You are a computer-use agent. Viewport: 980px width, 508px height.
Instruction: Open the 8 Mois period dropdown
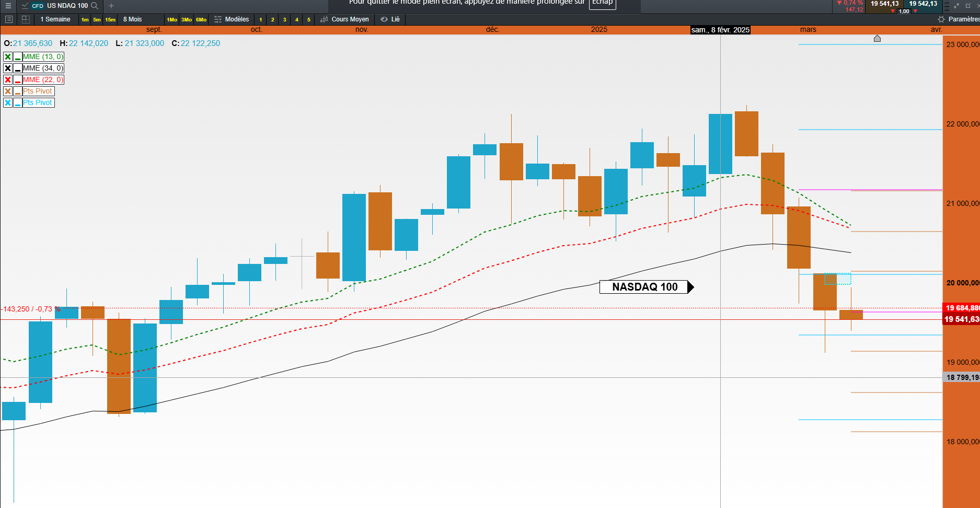pos(133,19)
